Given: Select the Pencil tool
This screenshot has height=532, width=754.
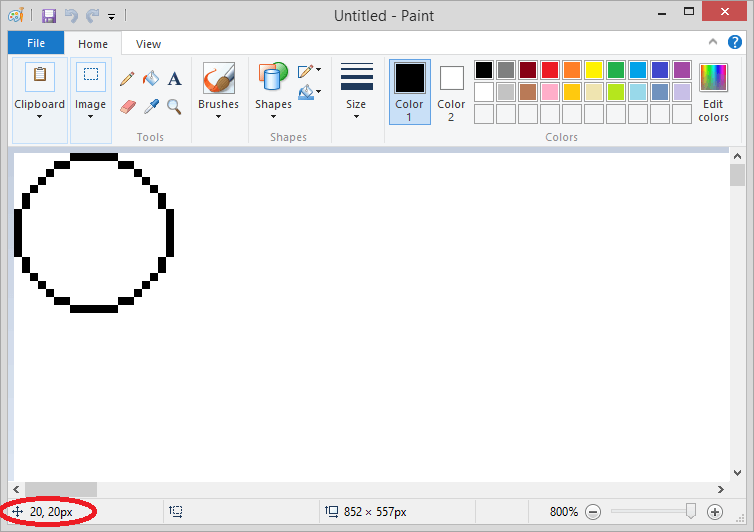Looking at the screenshot, I should (x=127, y=78).
